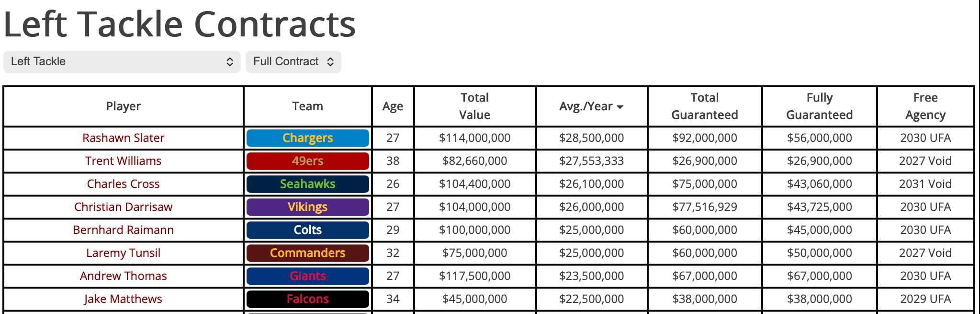The height and width of the screenshot is (314, 980).
Task: Sort by Fully Guaranteed column header
Action: pos(819,106)
